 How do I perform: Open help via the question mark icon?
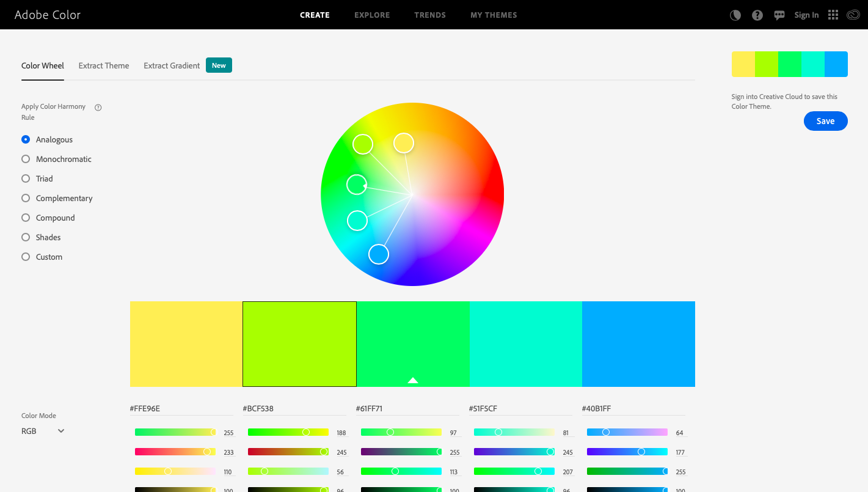757,15
